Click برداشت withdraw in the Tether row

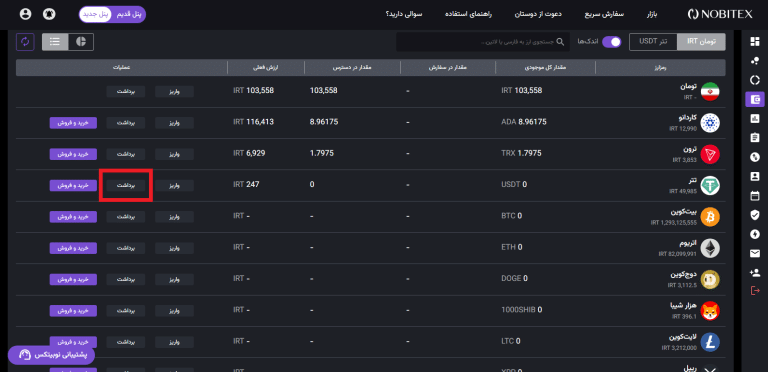coord(126,186)
